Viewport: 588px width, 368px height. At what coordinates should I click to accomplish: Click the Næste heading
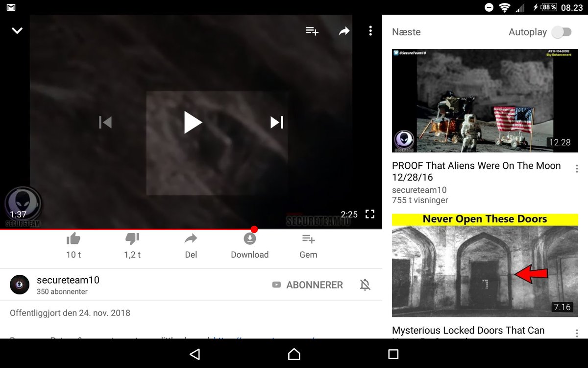tap(406, 32)
